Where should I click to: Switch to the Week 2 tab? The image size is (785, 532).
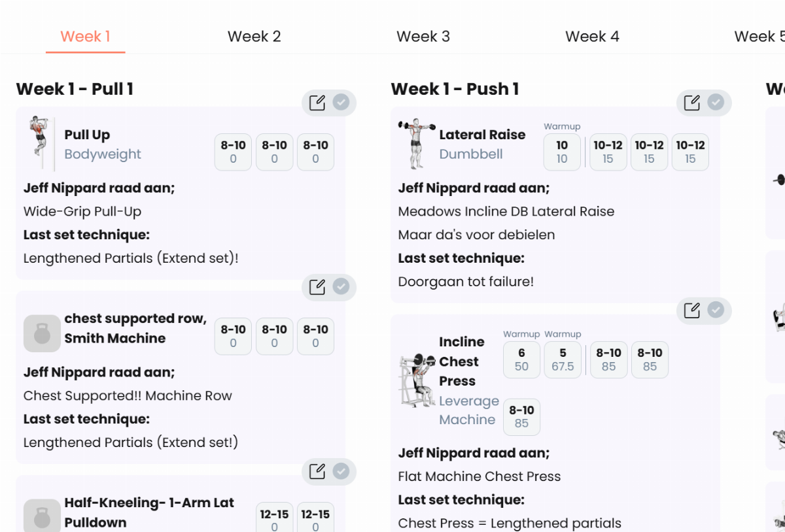coord(254,37)
